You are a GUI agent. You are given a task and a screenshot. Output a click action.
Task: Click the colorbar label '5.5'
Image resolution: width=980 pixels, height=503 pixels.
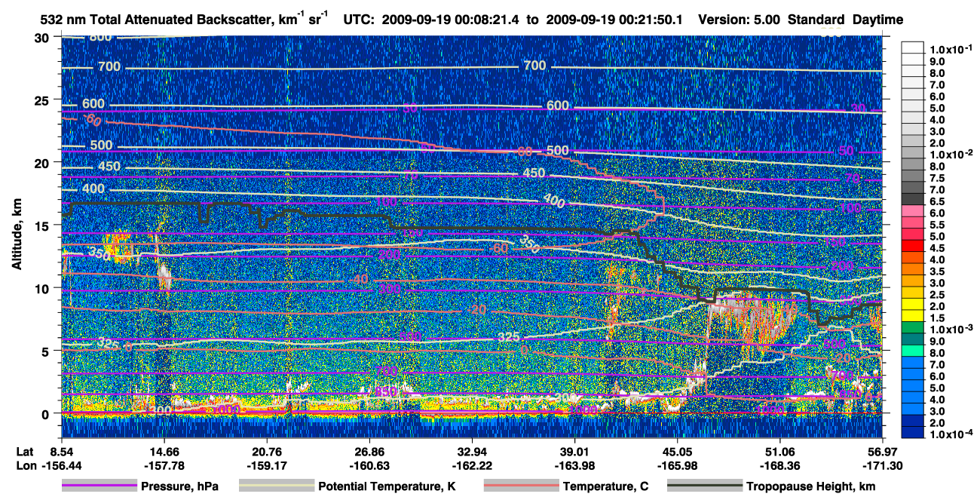pyautogui.click(x=939, y=225)
